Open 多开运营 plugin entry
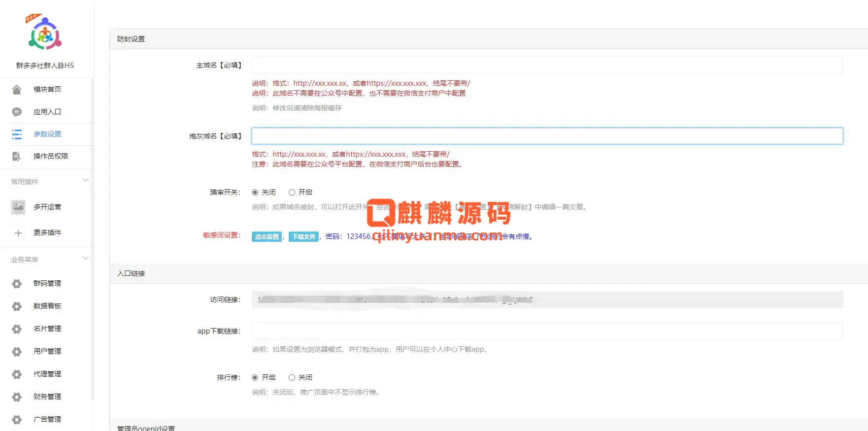This screenshot has width=868, height=431. tap(47, 207)
